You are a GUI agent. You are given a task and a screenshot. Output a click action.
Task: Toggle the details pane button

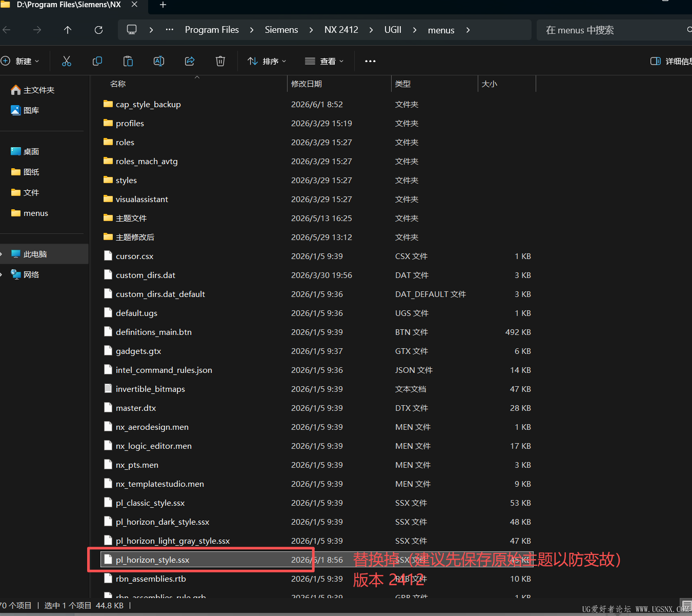point(670,61)
